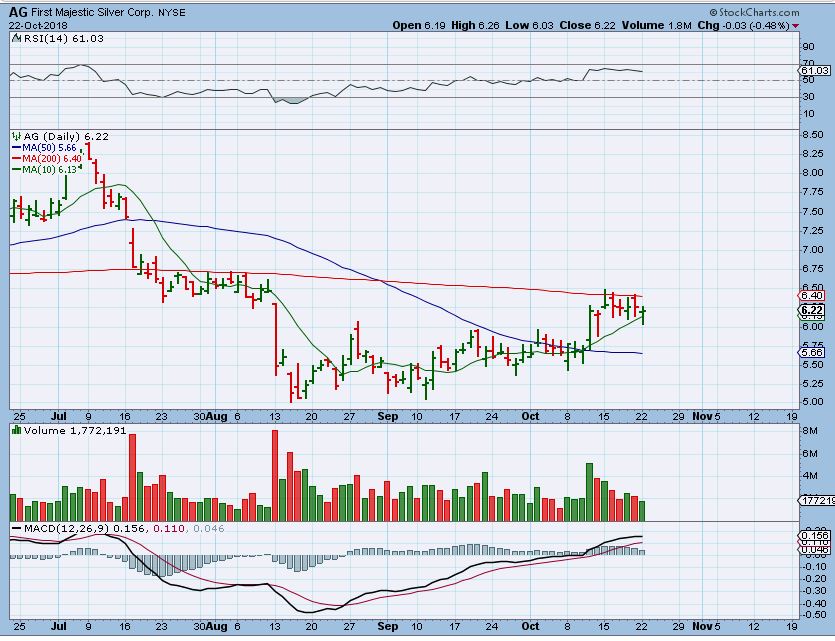This screenshot has width=835, height=641.
Task: Click the -0.30 label on the MACD axis
Action: pos(814,590)
